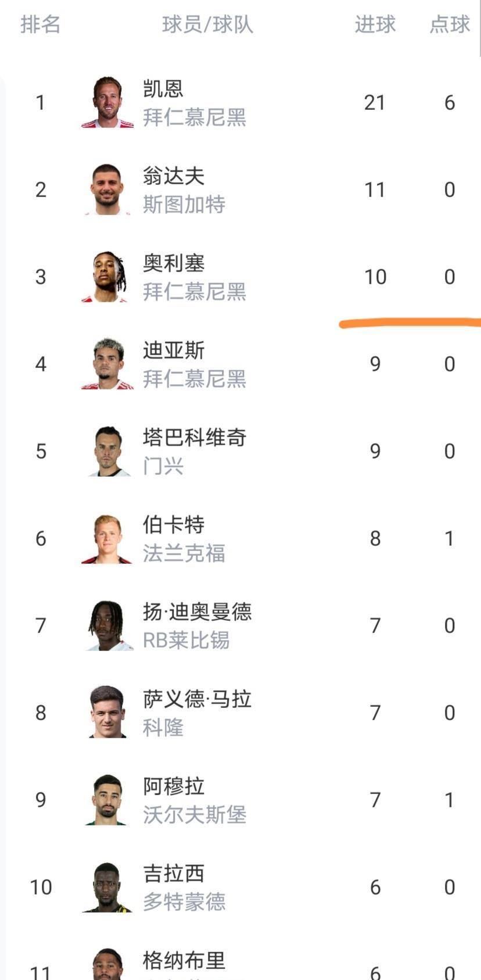The image size is (481, 980).
Task: Select the avatar next to 伯卡特
Action: [107, 538]
